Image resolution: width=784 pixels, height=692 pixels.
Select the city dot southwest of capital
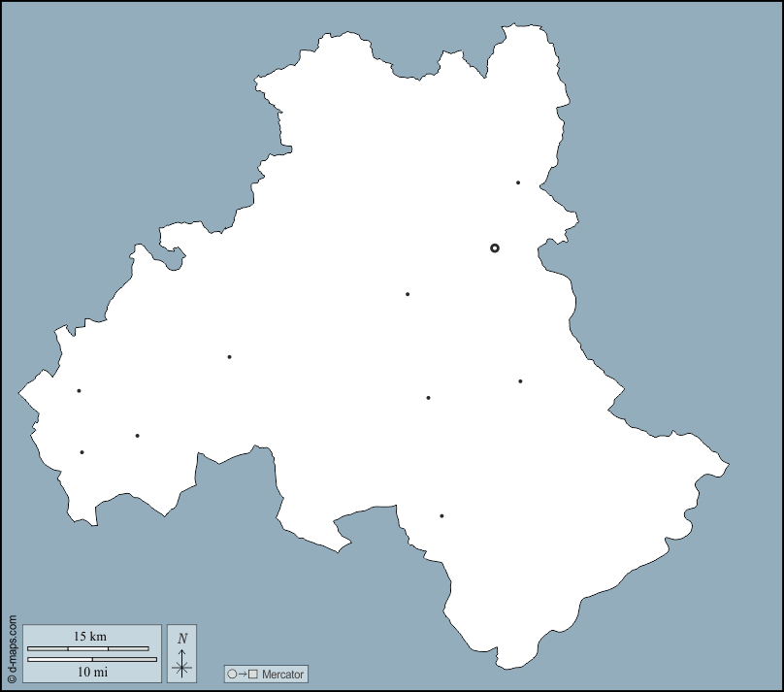tap(408, 294)
